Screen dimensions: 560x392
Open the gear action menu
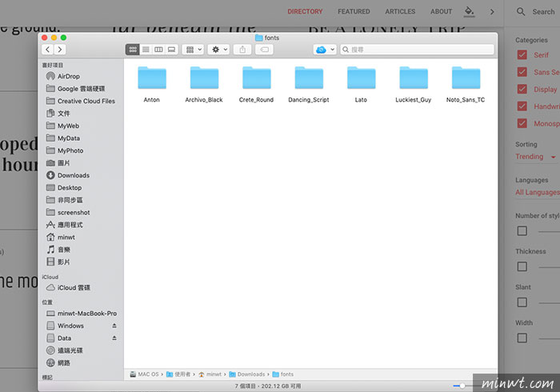(219, 50)
